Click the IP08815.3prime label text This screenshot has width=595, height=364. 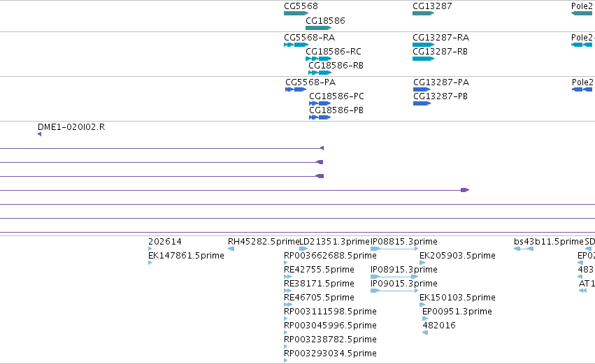pos(403,242)
